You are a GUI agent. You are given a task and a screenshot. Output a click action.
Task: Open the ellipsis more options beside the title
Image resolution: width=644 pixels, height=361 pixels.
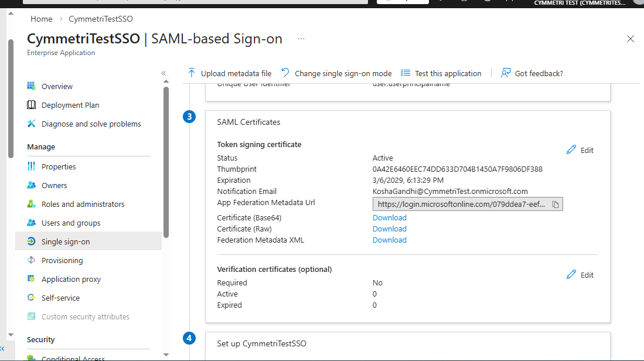[301, 39]
